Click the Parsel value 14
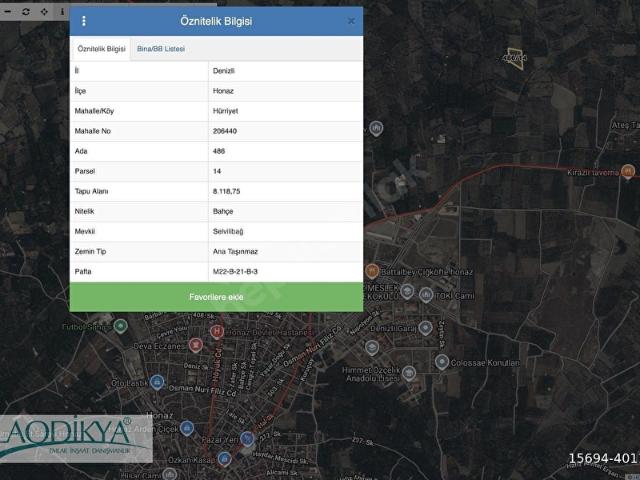The height and width of the screenshot is (480, 640). (217, 171)
